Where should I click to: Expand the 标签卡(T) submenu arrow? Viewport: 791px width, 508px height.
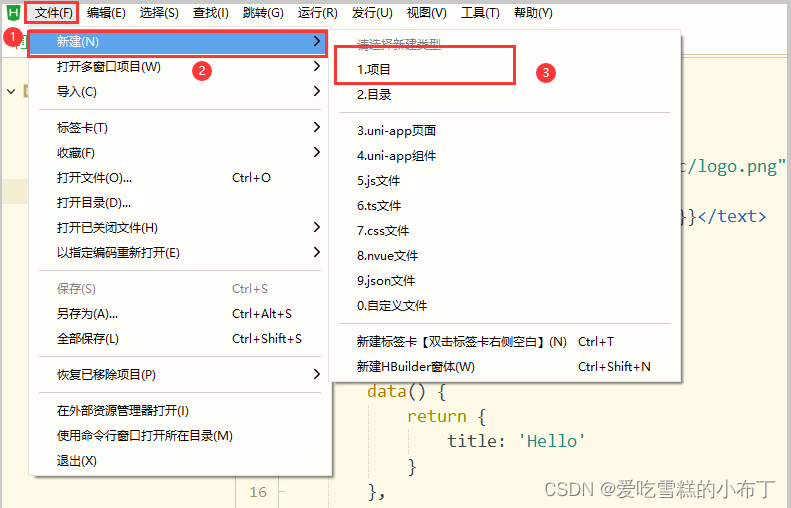tap(317, 127)
